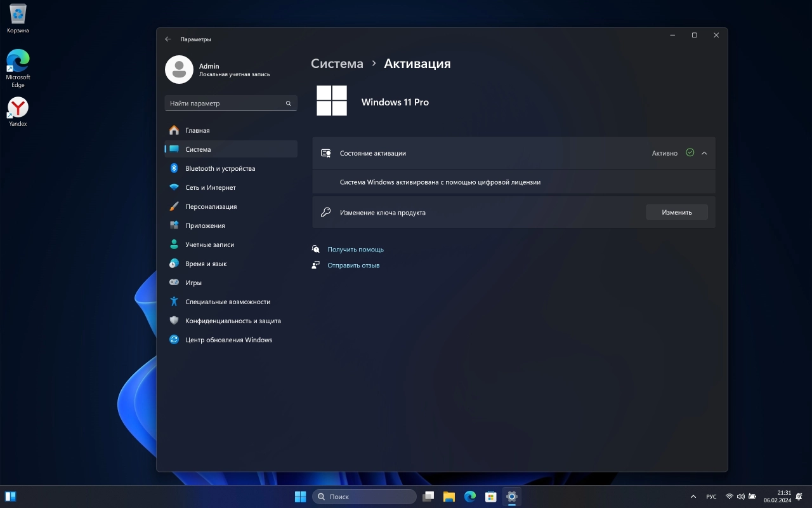Click the search magnifier in Найти параметр
812x508 pixels.
point(289,104)
